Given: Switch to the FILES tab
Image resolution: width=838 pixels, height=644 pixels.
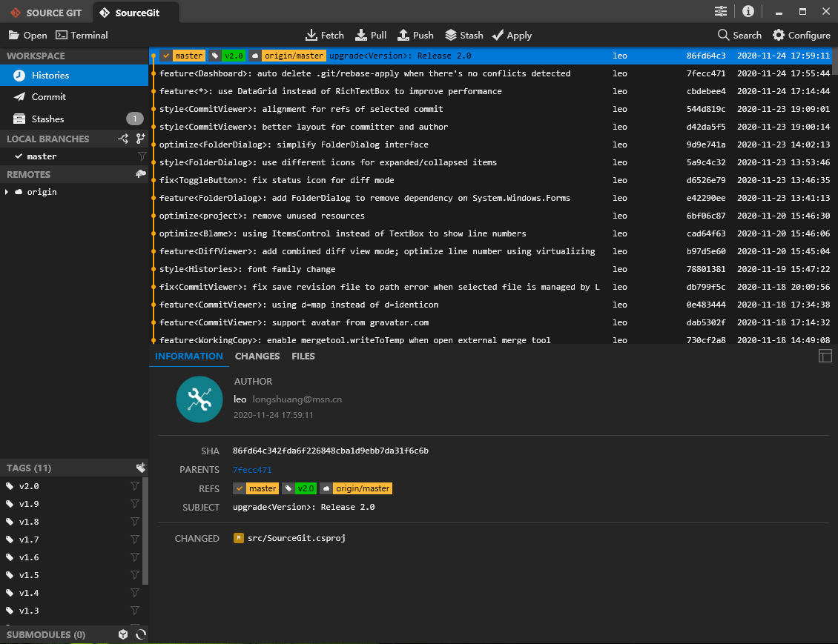Looking at the screenshot, I should [303, 356].
